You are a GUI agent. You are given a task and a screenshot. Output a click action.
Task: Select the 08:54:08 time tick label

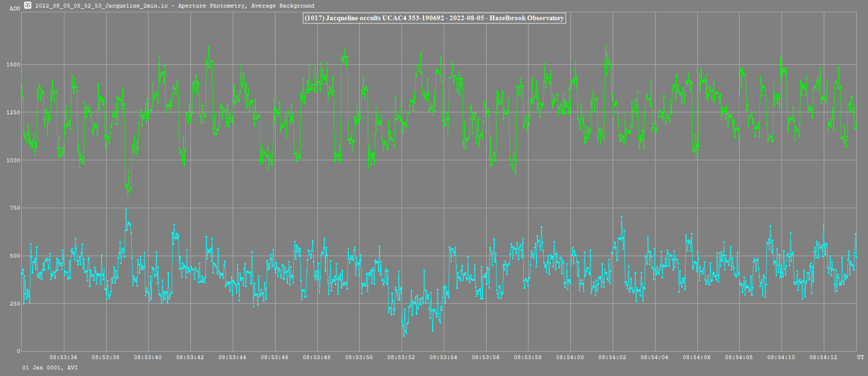pyautogui.click(x=739, y=357)
